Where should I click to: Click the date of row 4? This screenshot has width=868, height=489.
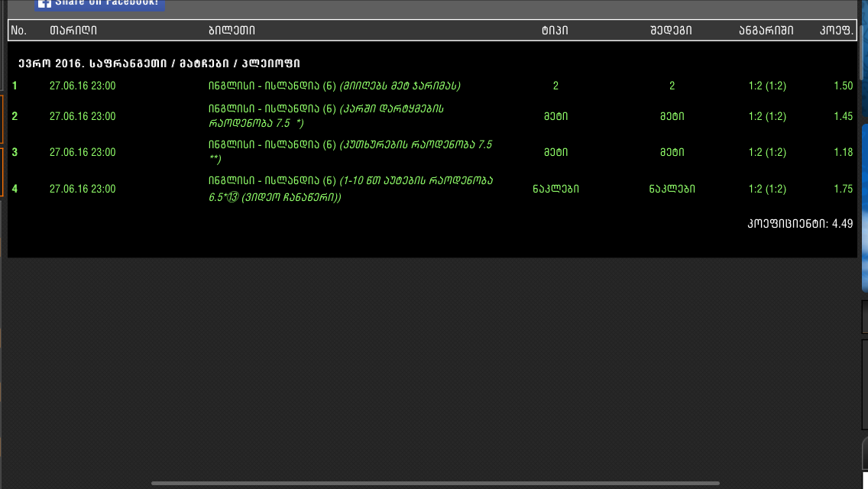[83, 189]
